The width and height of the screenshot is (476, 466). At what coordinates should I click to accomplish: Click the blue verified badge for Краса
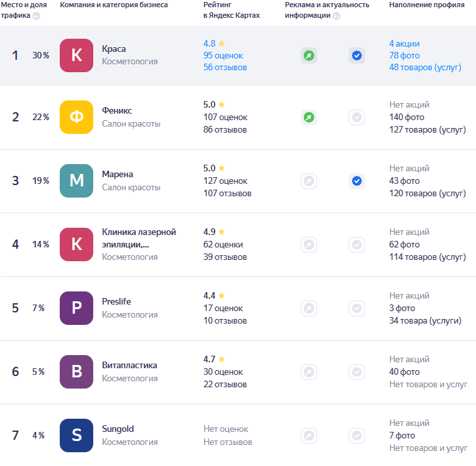[x=357, y=56]
